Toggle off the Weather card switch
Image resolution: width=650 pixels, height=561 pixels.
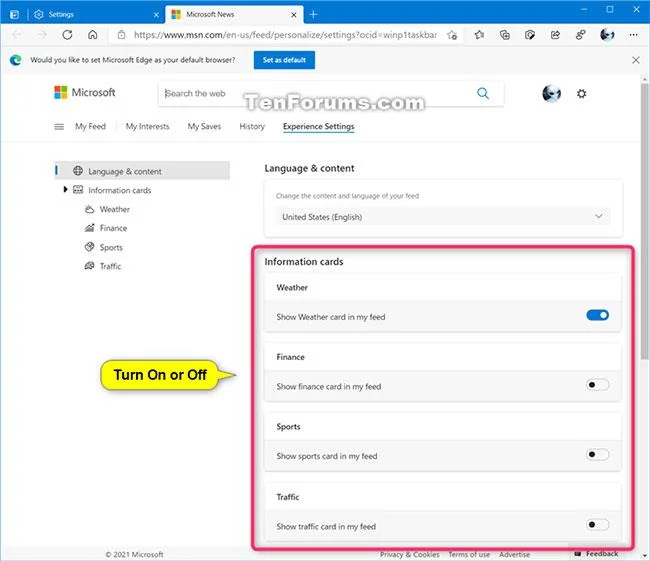click(597, 315)
